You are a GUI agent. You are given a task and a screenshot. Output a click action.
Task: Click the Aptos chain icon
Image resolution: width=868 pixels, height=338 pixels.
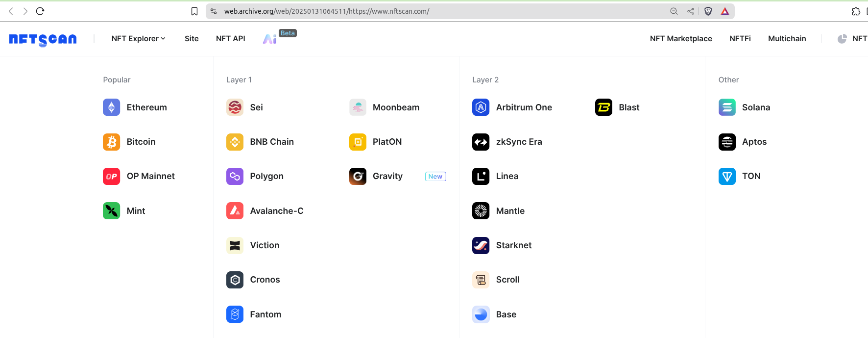click(x=727, y=142)
